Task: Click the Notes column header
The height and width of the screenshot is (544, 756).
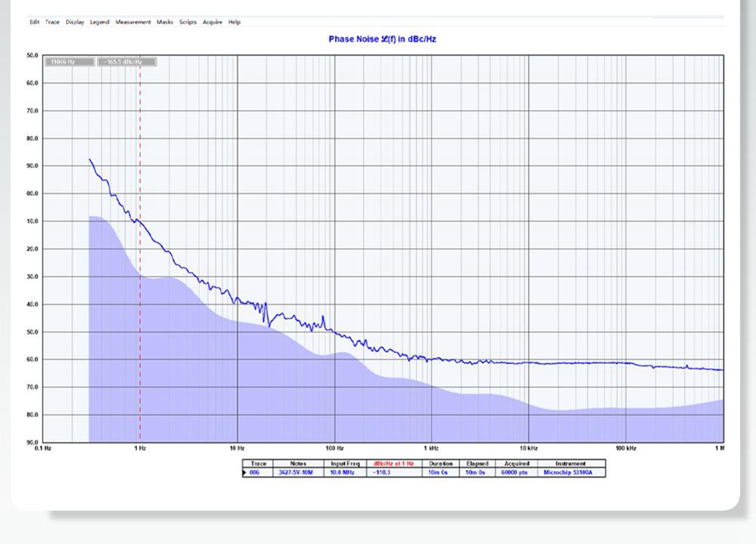Action: [298, 464]
